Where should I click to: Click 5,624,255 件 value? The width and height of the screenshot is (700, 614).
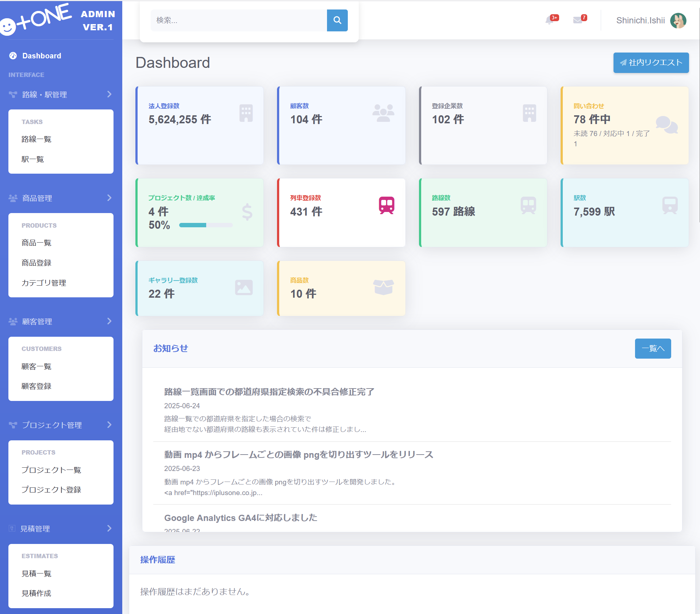tap(180, 119)
